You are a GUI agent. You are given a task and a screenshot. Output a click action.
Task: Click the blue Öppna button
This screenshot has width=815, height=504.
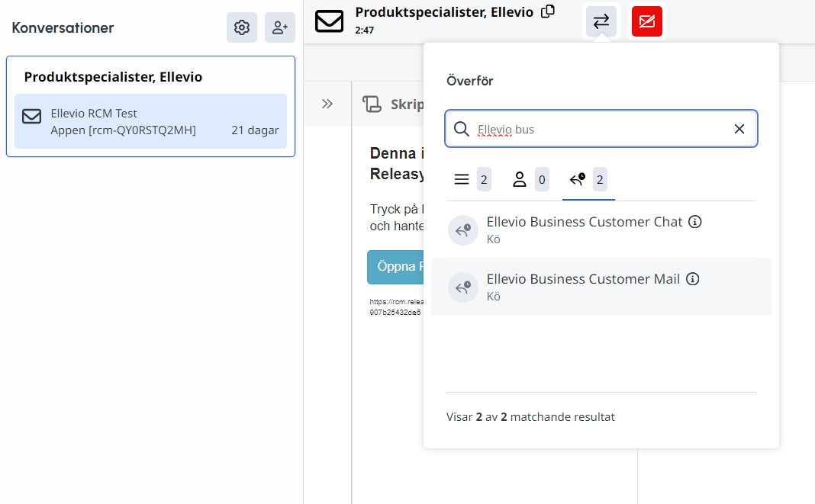(395, 267)
